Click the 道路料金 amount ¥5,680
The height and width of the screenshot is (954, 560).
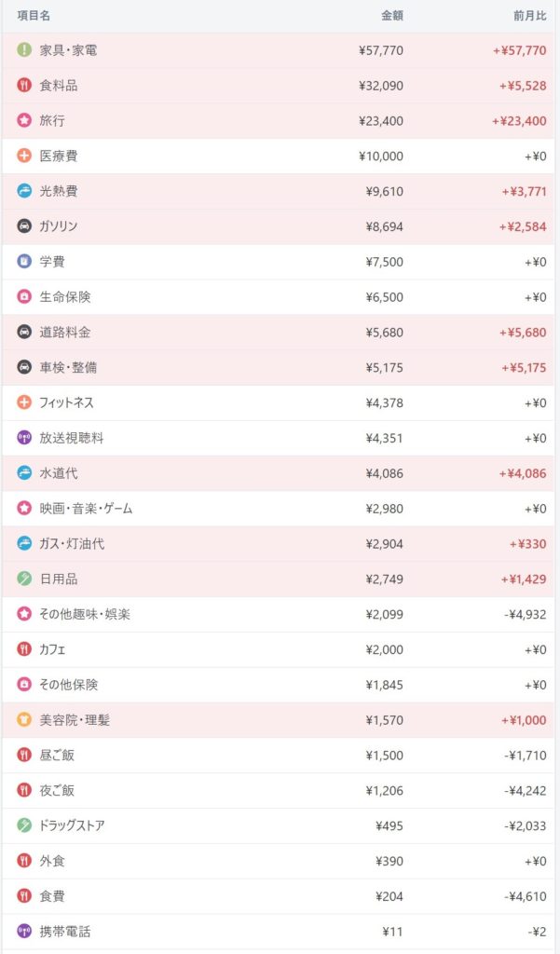pos(381,333)
